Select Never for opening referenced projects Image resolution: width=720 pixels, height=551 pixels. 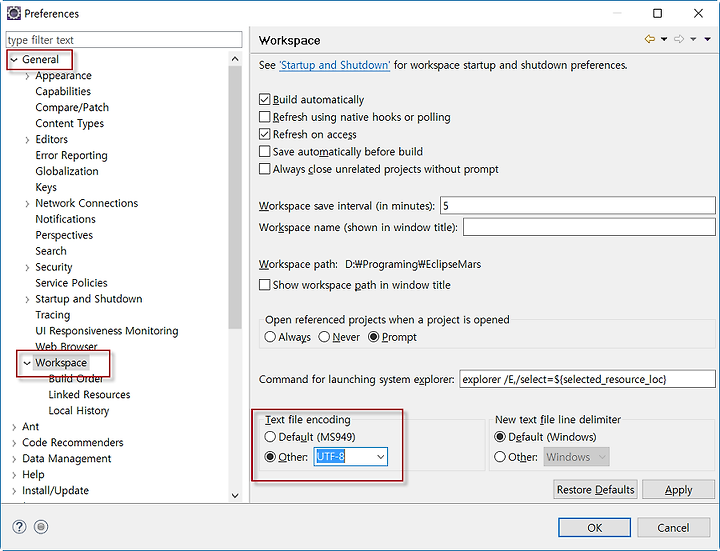click(324, 337)
